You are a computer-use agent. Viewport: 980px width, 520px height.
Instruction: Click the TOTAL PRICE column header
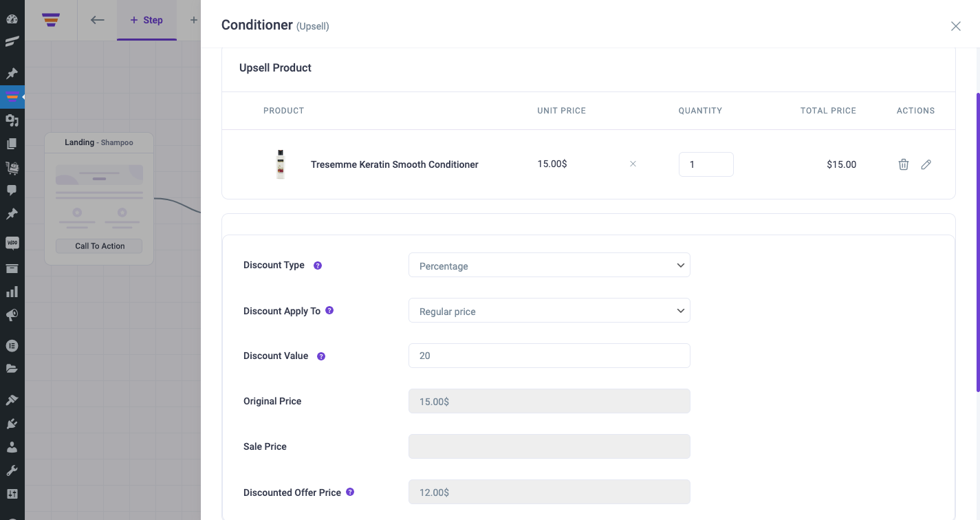click(x=828, y=111)
